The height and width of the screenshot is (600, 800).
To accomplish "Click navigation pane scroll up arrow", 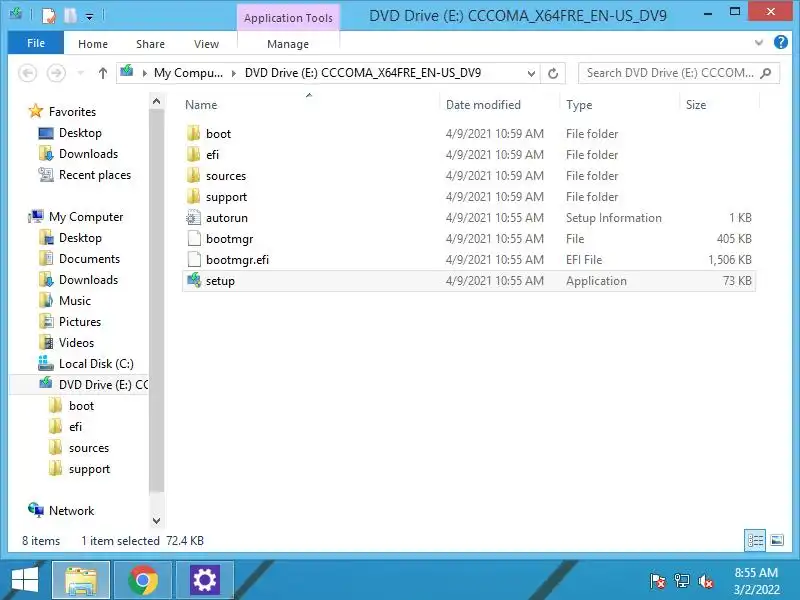I will tap(157, 101).
